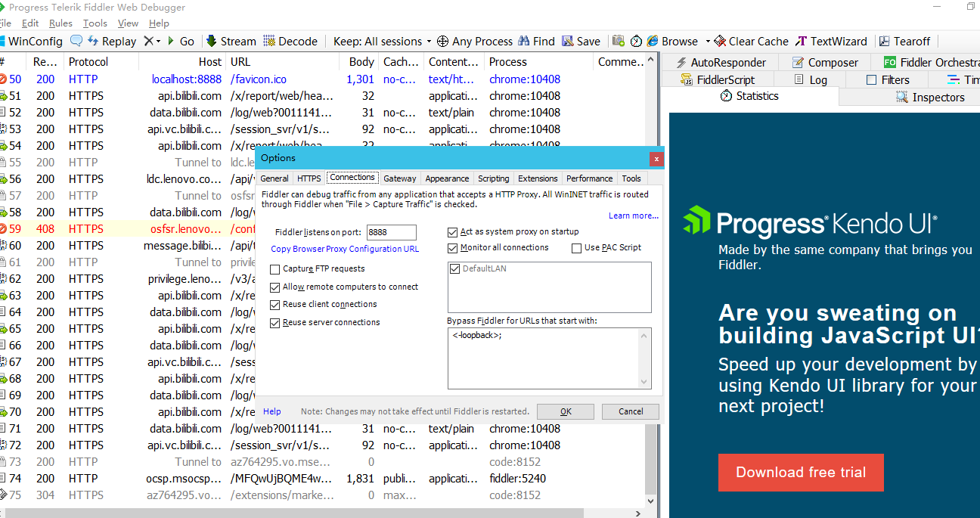The height and width of the screenshot is (518, 980).
Task: Toggle Monitor all connections checkbox
Action: [x=453, y=247]
